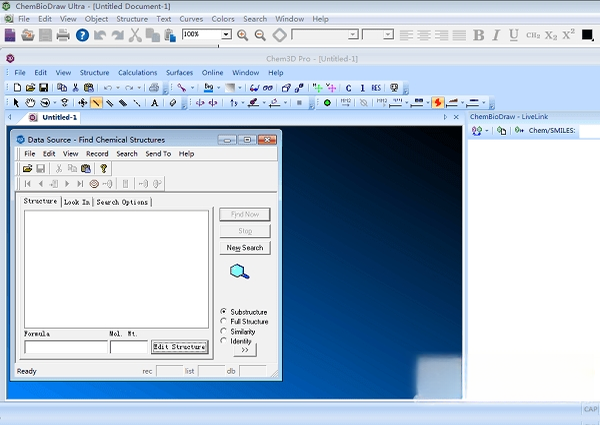Select the Untitled-1 document tab
This screenshot has height=425, width=600.
point(54,117)
